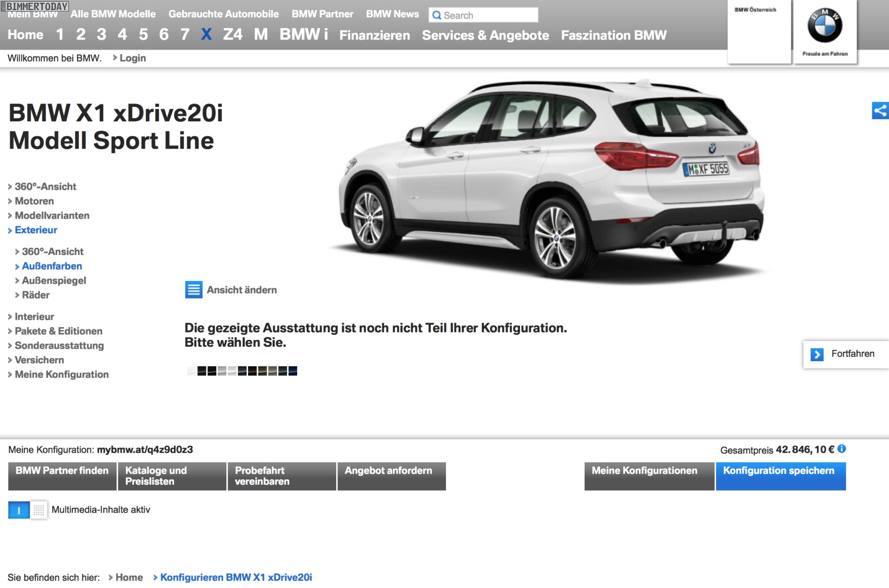Click Konfiguration speichern button
Image resolution: width=889 pixels, height=588 pixels.
tap(780, 475)
